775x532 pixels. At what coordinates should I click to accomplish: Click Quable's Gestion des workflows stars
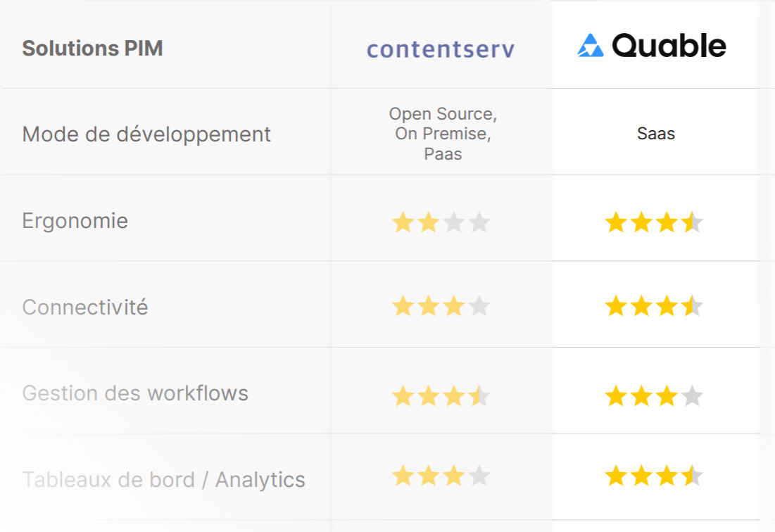point(654,395)
